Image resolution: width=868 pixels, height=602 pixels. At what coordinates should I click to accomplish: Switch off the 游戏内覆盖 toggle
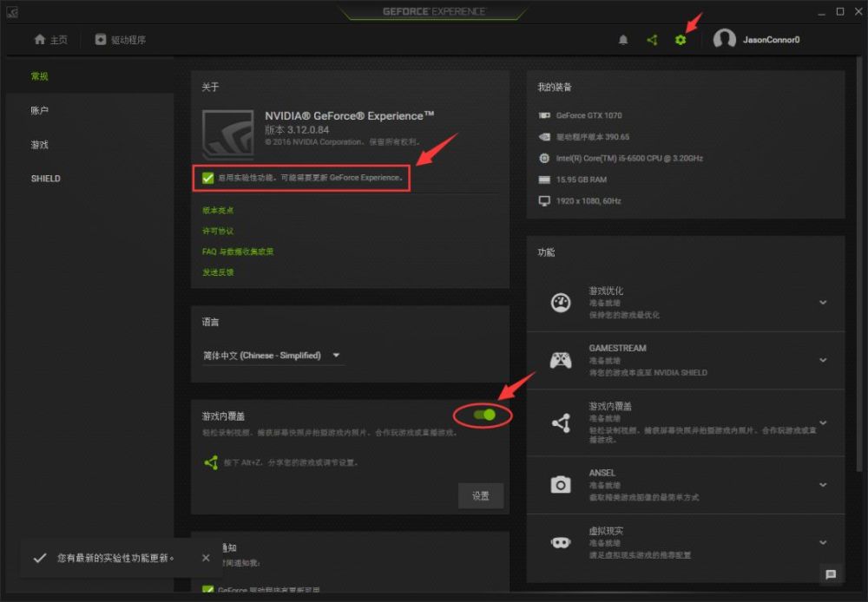tap(484, 415)
